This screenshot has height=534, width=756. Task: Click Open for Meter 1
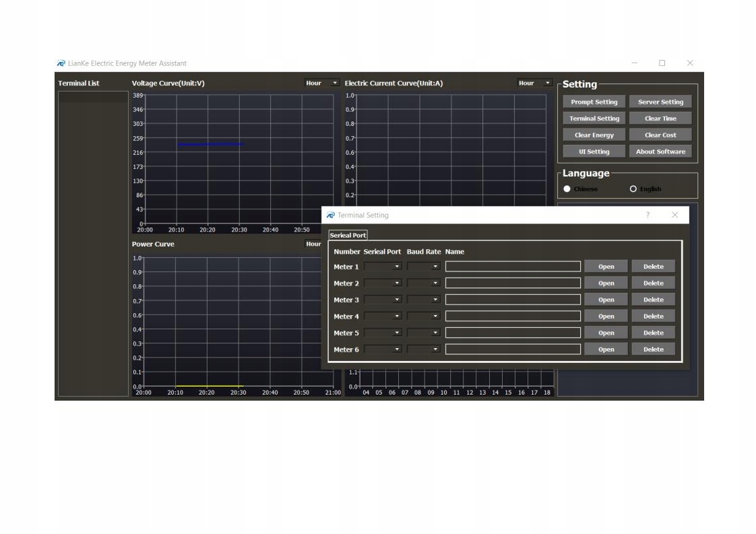click(606, 267)
